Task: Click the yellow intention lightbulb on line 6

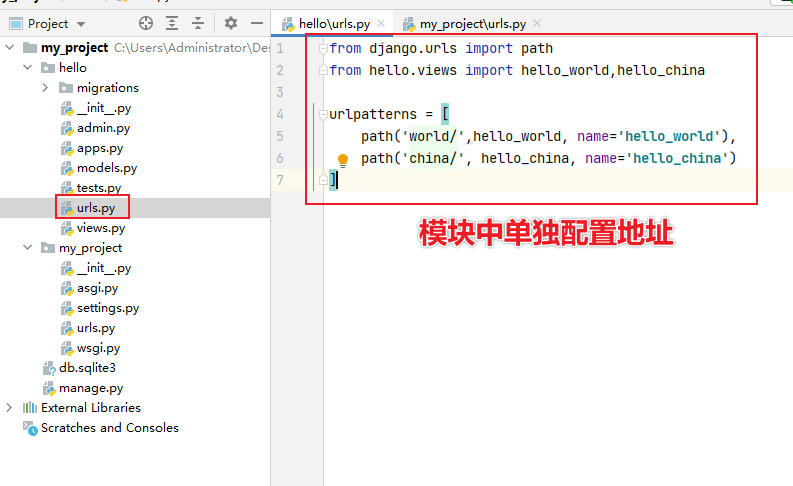Action: pyautogui.click(x=342, y=160)
